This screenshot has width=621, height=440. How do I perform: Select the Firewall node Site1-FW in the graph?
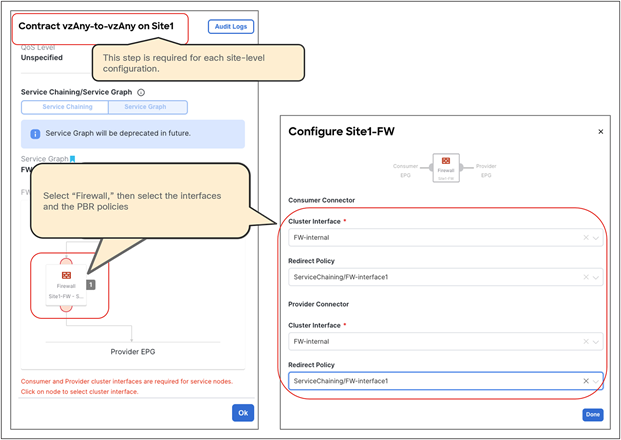pyautogui.click(x=66, y=285)
